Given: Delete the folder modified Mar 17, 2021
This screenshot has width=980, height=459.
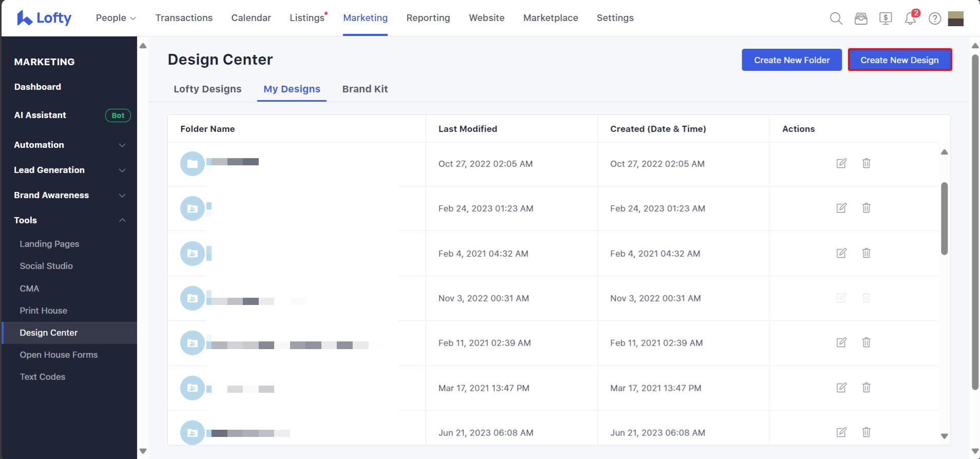Looking at the screenshot, I should point(866,388).
